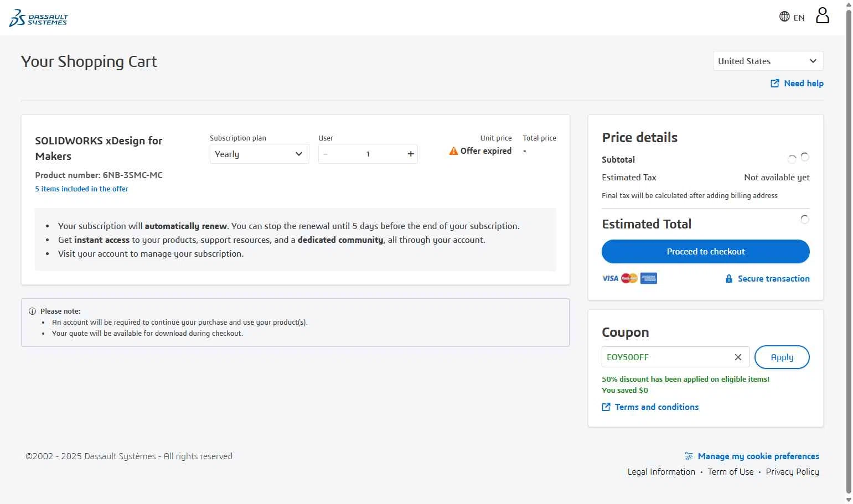The image size is (853, 504).
Task: Click the Product number 6NB-3SMC-MC text
Action: click(99, 175)
